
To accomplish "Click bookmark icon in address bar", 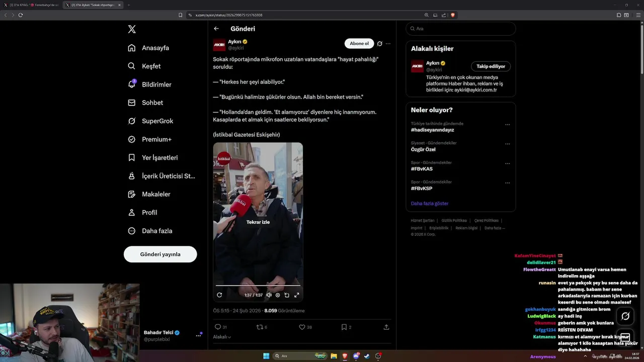I will [x=180, y=15].
